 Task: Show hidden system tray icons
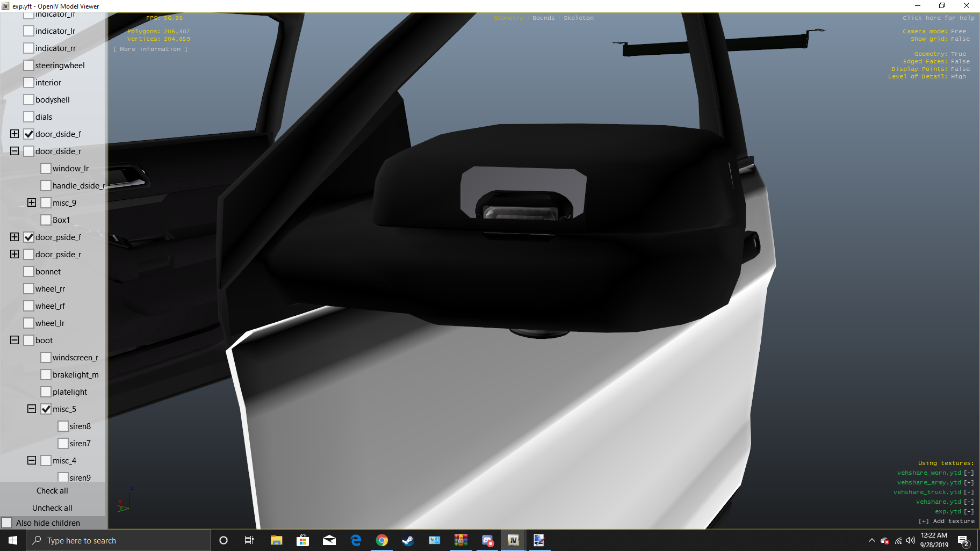871,540
